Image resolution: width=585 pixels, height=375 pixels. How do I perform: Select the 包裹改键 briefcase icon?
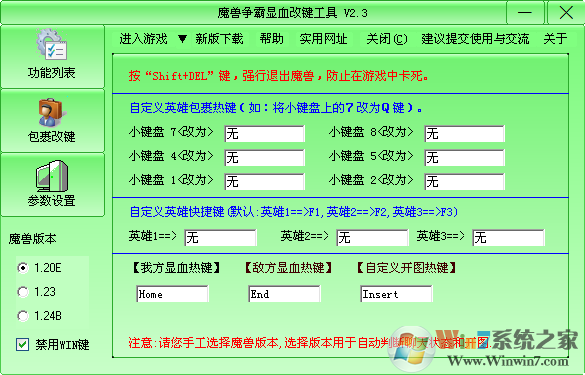click(x=52, y=112)
